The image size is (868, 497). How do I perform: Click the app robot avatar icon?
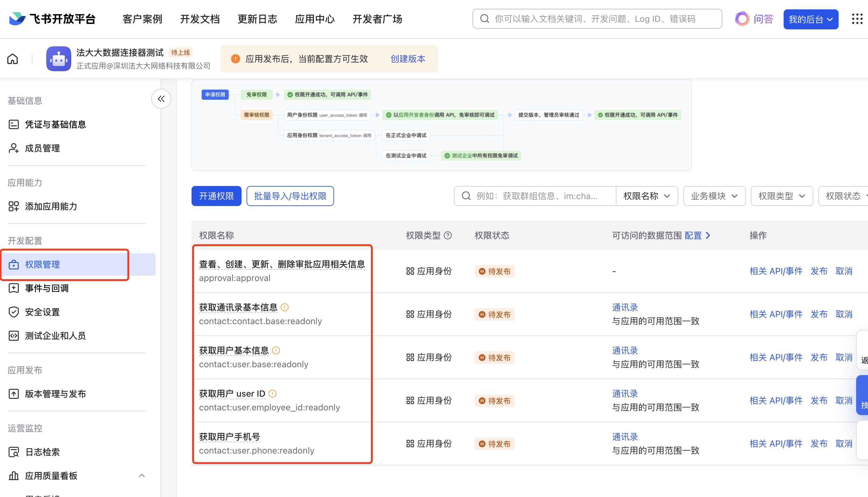[x=59, y=59]
